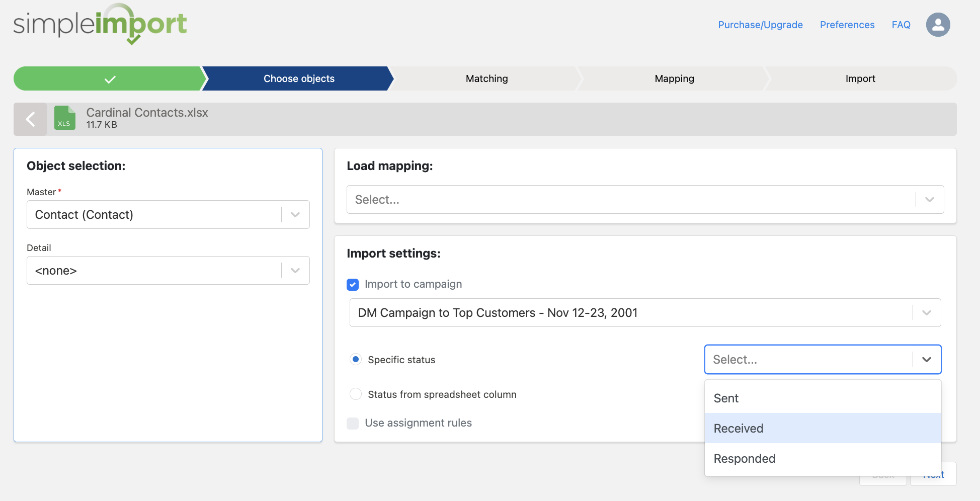
Task: Select Status from spreadsheet column radio
Action: tap(356, 394)
